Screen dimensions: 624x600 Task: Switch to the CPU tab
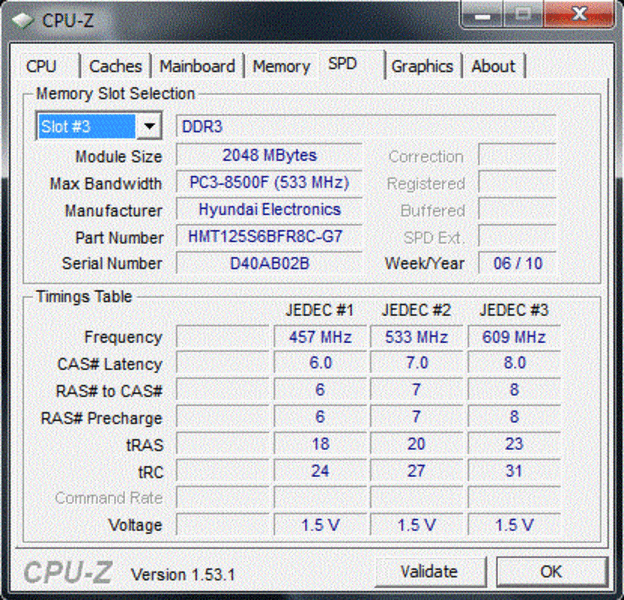49,66
